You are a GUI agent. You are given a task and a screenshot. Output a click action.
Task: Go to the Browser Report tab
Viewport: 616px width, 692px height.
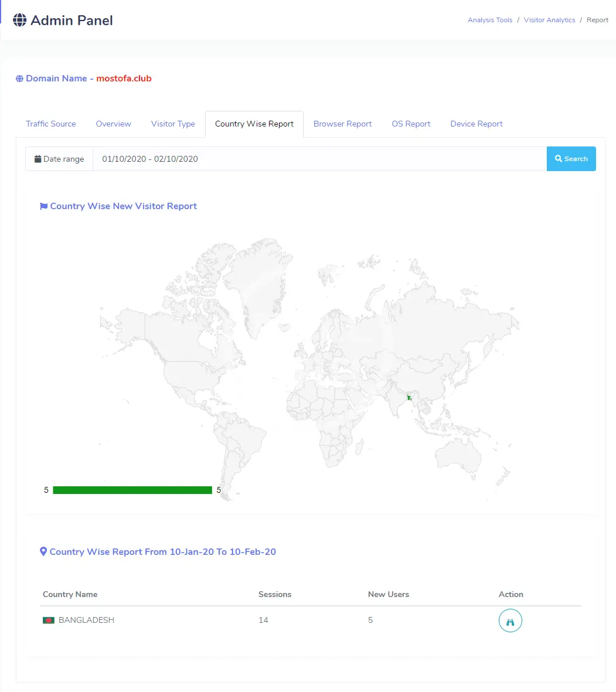(x=342, y=124)
